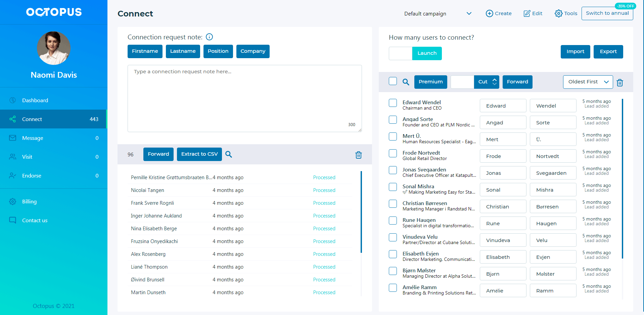644x315 pixels.
Task: Select the Message icon in the sidebar
Action: click(12, 138)
